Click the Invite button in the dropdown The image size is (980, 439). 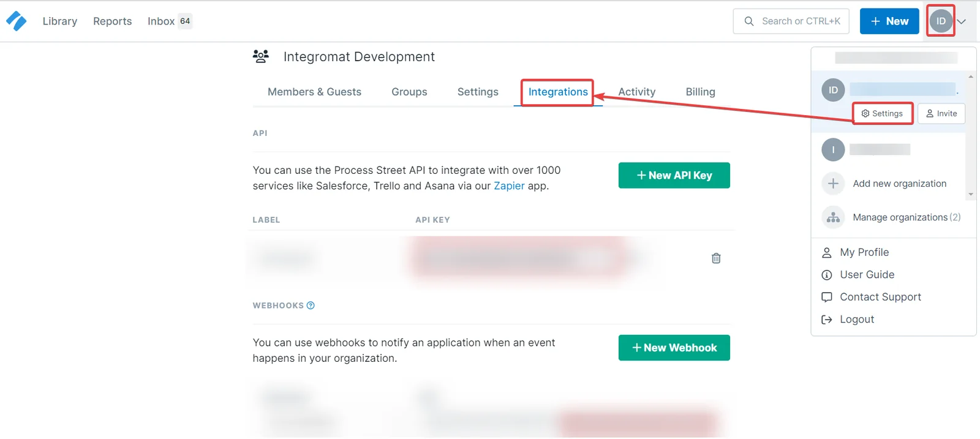tap(941, 113)
